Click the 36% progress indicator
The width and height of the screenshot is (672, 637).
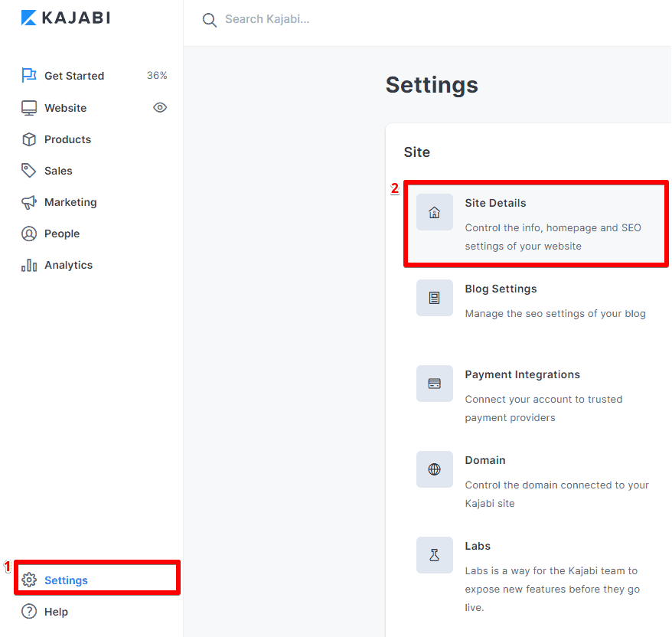pos(157,75)
